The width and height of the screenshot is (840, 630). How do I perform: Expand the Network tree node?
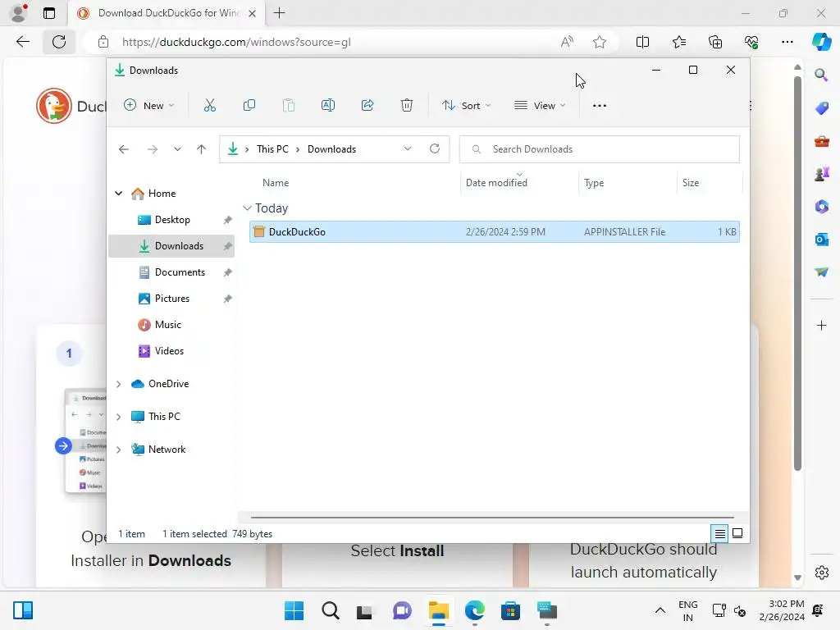coord(119,450)
